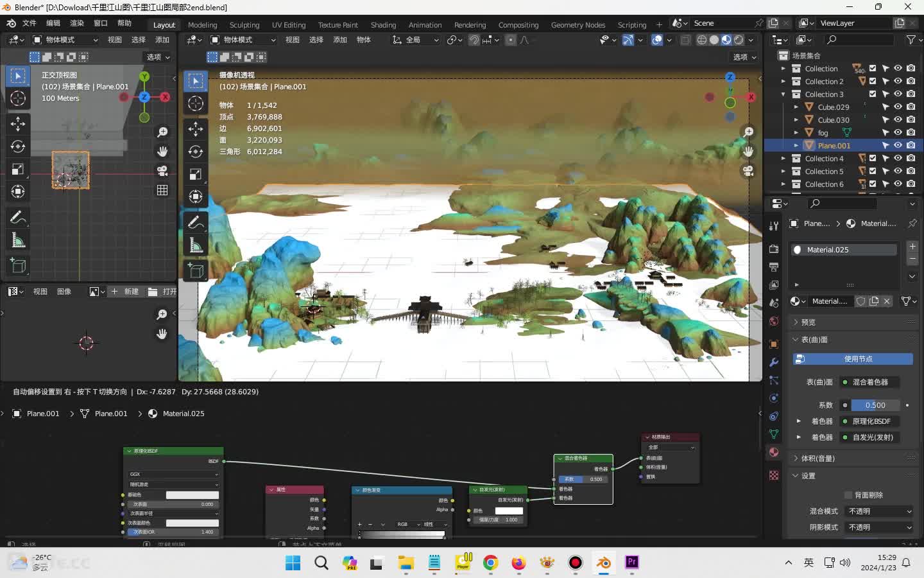Switch viewport shading to Rendered
The height and width of the screenshot is (578, 924).
[x=739, y=40]
